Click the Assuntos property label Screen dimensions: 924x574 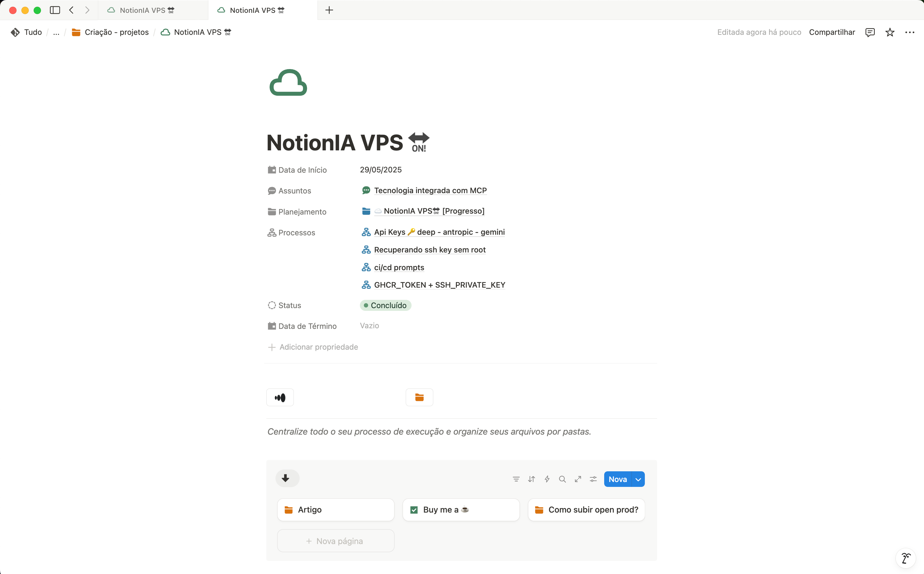(x=289, y=191)
